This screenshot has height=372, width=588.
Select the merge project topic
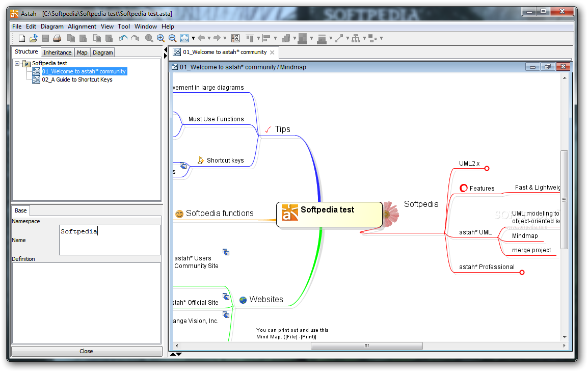pos(531,251)
